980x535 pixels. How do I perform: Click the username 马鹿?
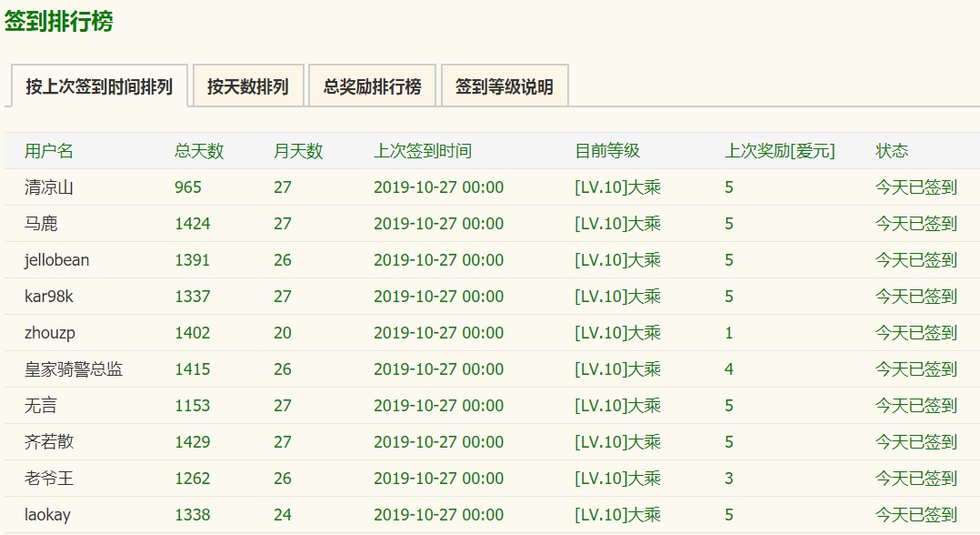41,224
